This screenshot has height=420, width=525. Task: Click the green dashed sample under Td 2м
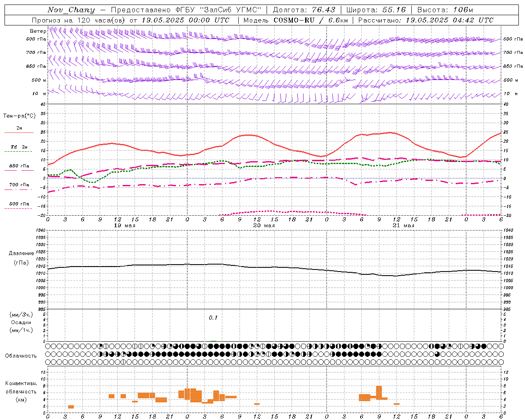[18, 152]
